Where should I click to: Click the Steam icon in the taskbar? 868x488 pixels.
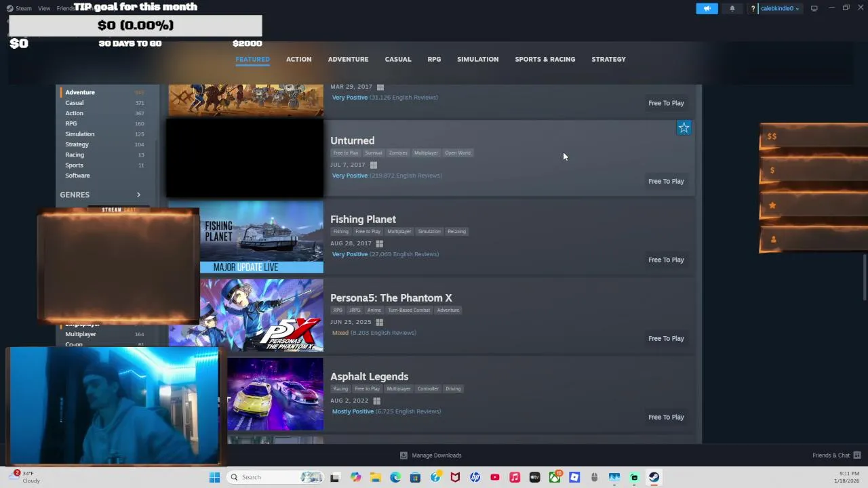click(x=654, y=477)
